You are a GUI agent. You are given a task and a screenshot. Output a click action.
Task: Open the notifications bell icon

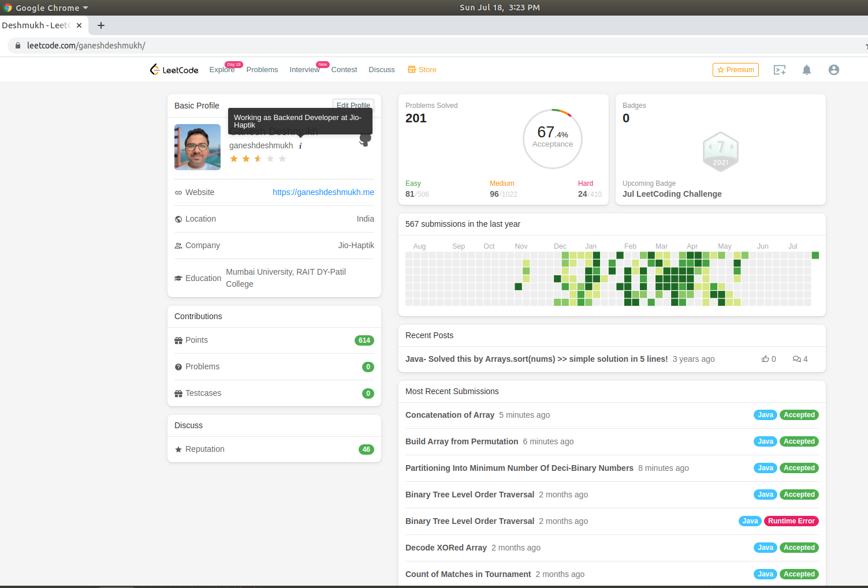pos(807,70)
